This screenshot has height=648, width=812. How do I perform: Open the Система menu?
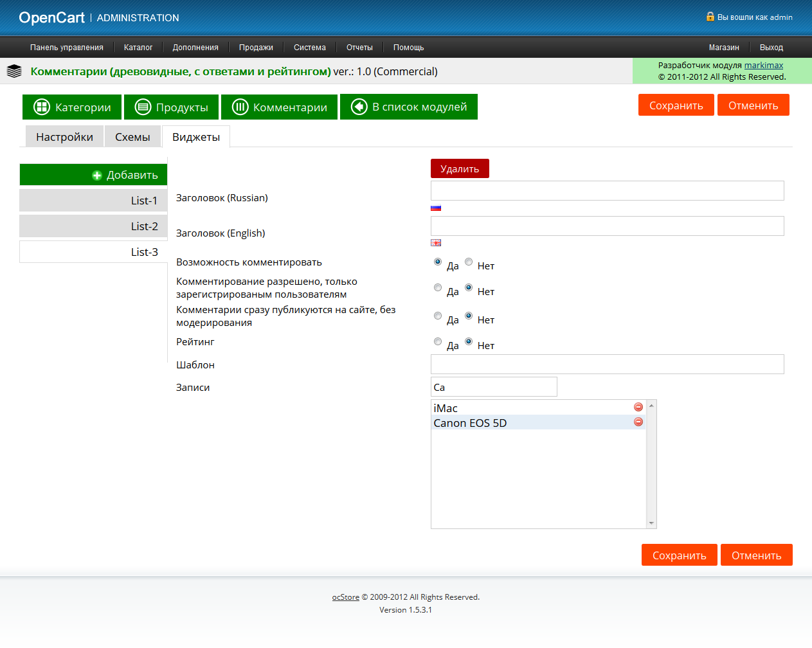310,48
